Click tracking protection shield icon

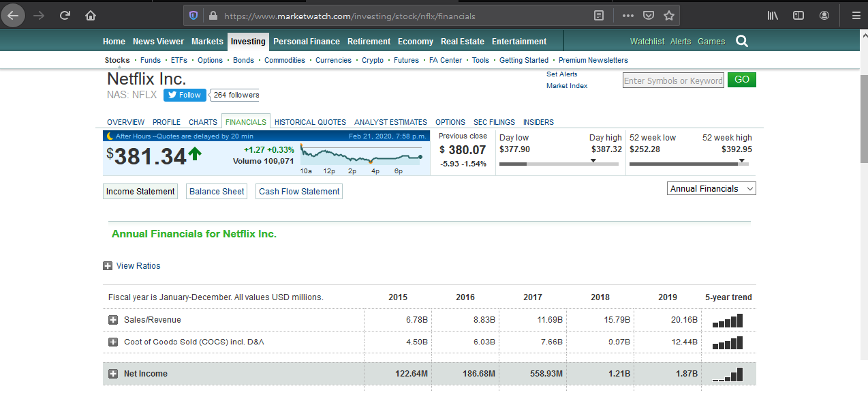click(x=193, y=16)
